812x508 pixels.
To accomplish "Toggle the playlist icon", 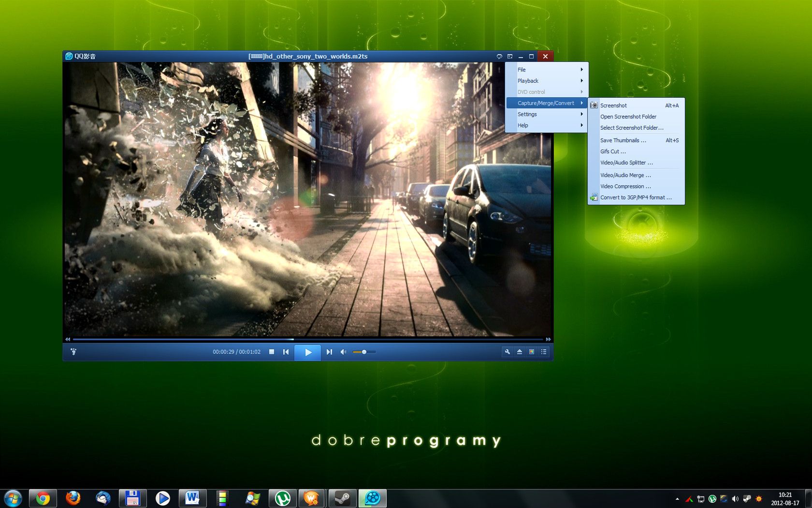I will coord(543,352).
